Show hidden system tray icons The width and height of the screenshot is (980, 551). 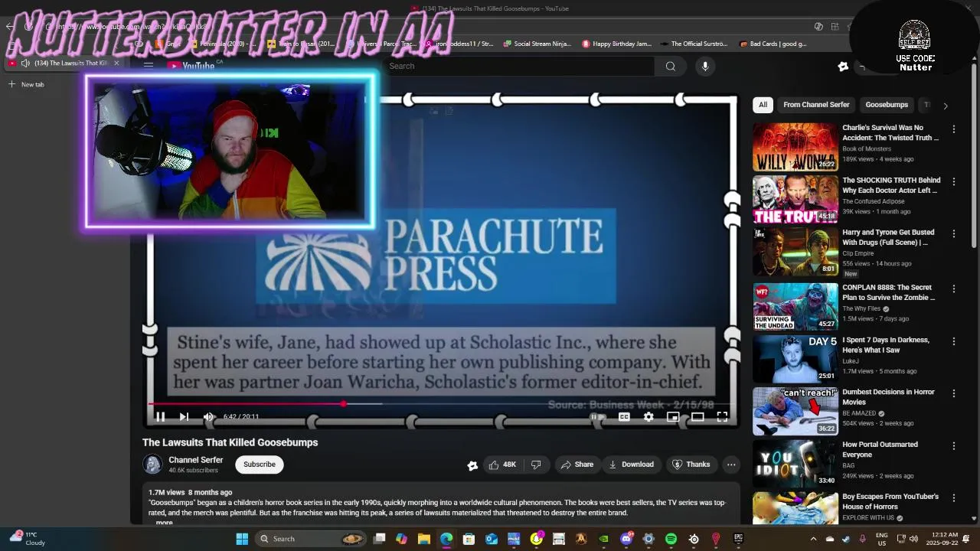click(815, 539)
